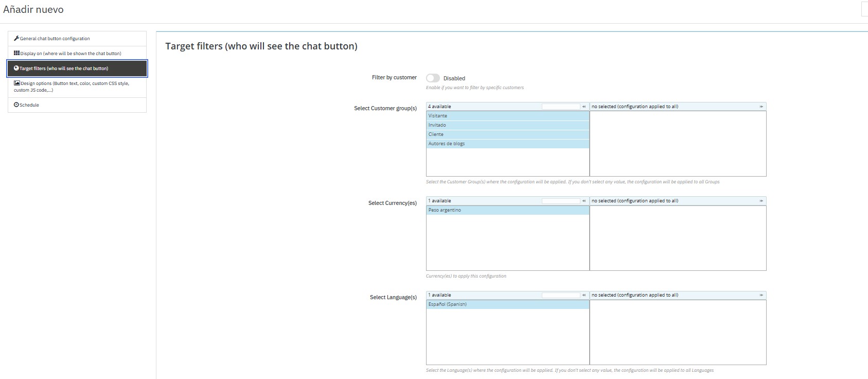
Task: Click the clock icon next to Schedule
Action: coord(16,105)
